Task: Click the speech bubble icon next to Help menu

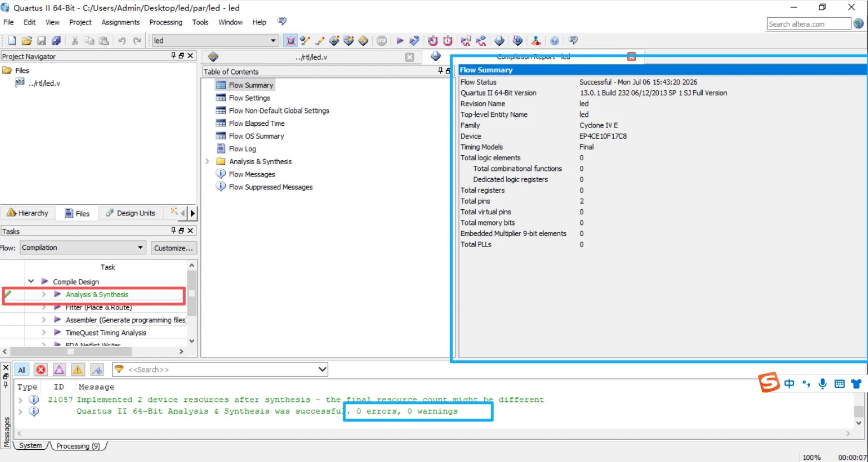Action: [x=282, y=22]
